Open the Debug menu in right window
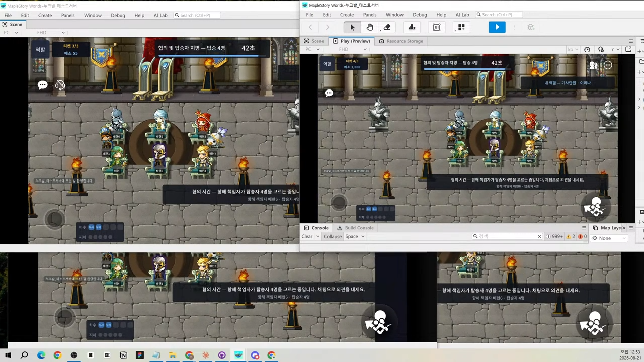644x362 pixels. click(x=420, y=15)
